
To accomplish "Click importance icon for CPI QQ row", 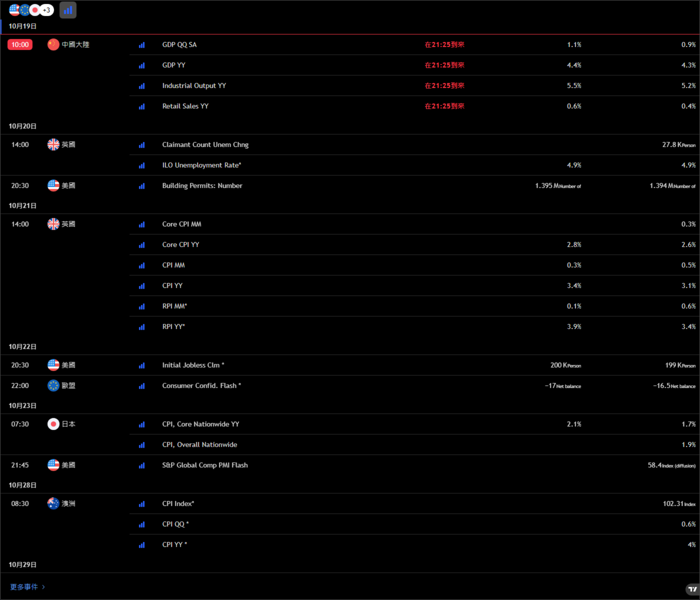I will click(142, 524).
